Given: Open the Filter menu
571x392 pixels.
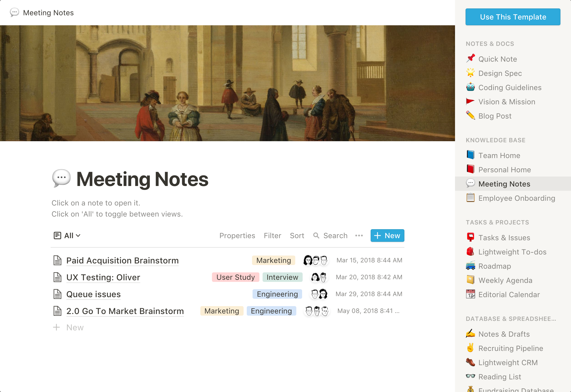Looking at the screenshot, I should coord(273,236).
